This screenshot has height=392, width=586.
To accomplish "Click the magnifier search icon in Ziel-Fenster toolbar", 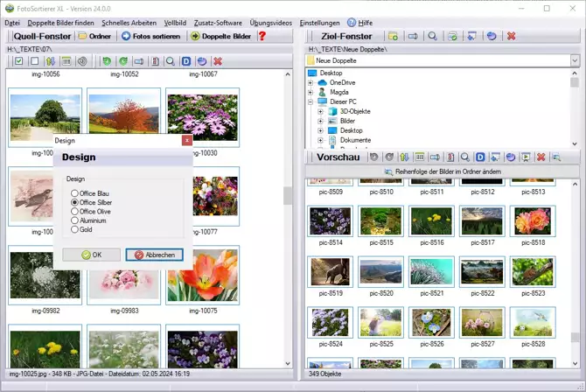I will [432, 36].
